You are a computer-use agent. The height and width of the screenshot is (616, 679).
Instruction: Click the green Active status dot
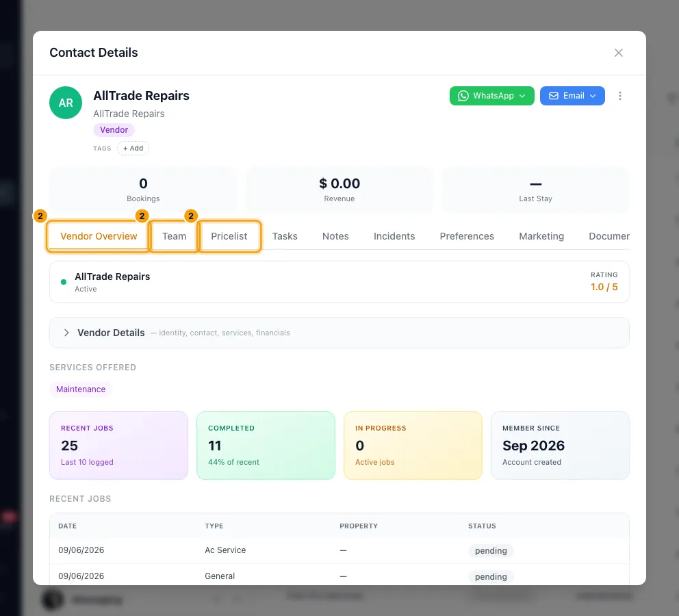click(64, 282)
